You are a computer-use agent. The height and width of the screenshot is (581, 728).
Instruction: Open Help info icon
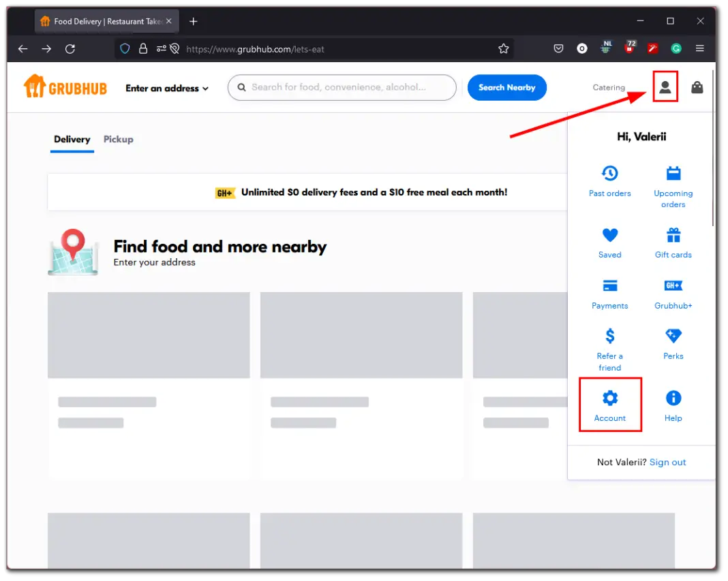click(673, 398)
